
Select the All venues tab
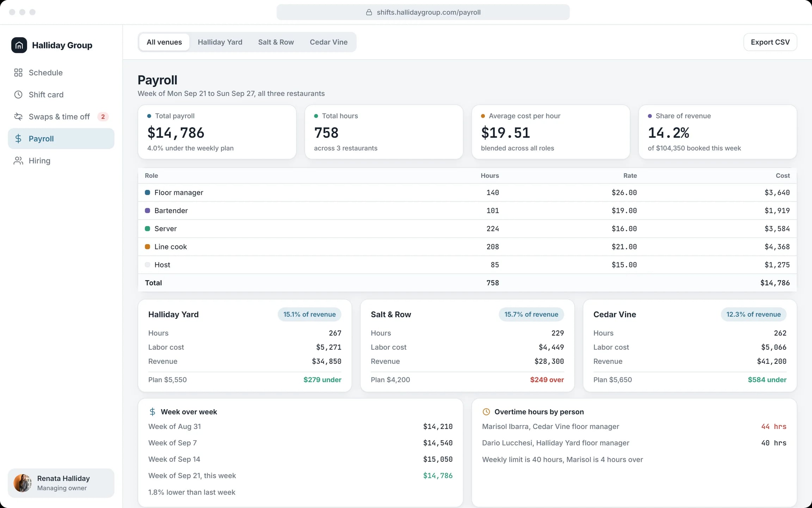point(164,42)
